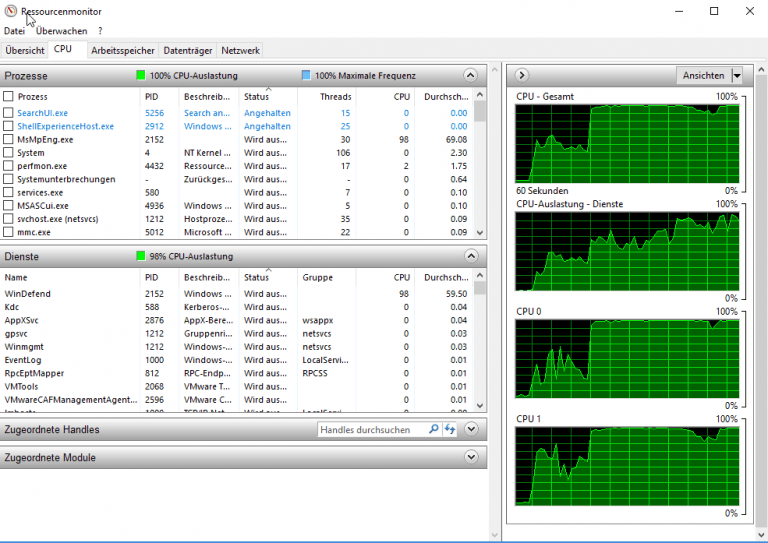768x543 pixels.
Task: Check the System process checkbox
Action: tap(8, 152)
